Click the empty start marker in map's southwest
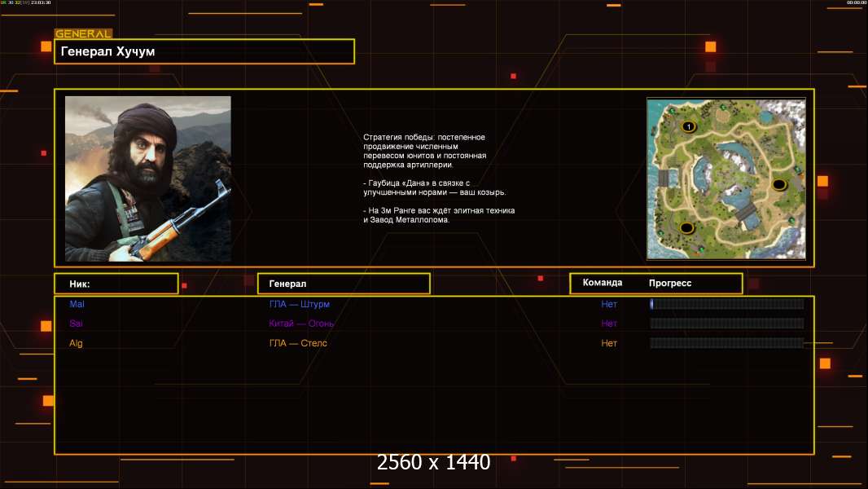The height and width of the screenshot is (489, 868). tap(686, 227)
